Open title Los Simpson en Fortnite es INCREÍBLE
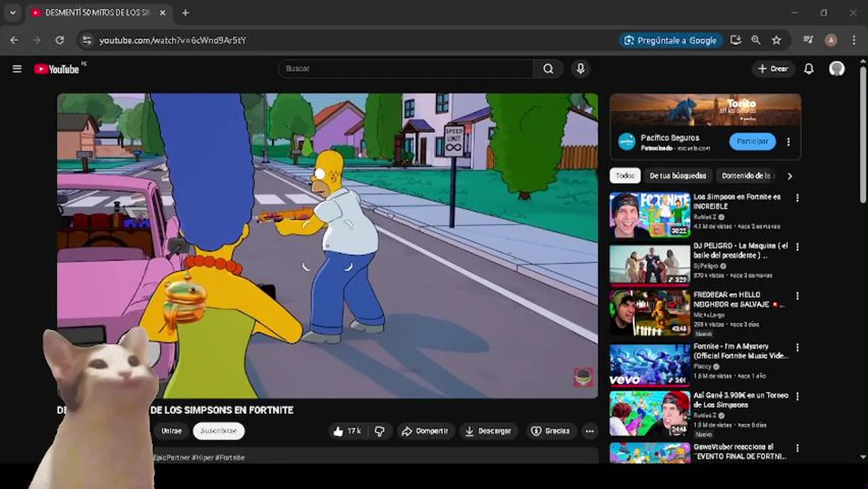This screenshot has height=489, width=868. (x=737, y=202)
